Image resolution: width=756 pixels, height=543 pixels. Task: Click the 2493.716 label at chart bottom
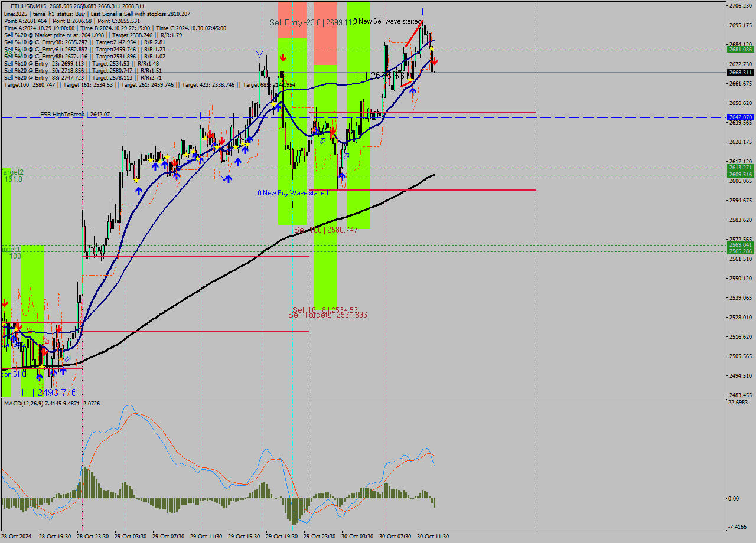coord(49,392)
